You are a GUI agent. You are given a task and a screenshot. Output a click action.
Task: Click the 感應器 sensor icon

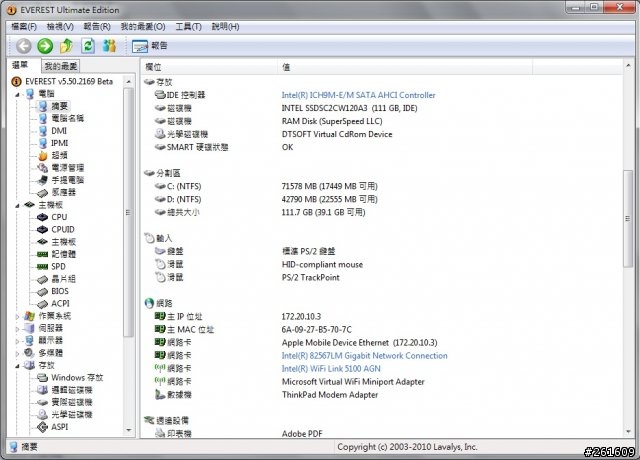(x=43, y=192)
